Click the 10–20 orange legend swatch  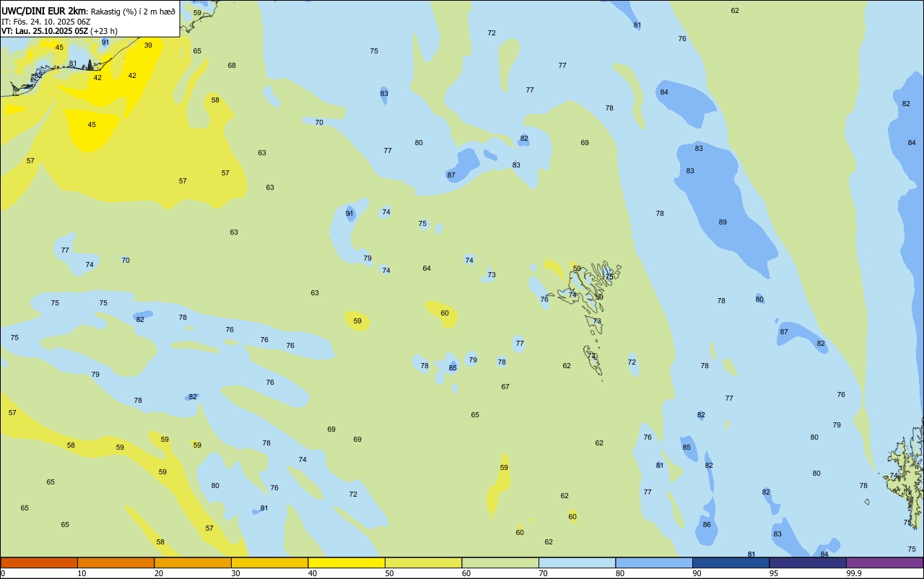click(x=115, y=562)
